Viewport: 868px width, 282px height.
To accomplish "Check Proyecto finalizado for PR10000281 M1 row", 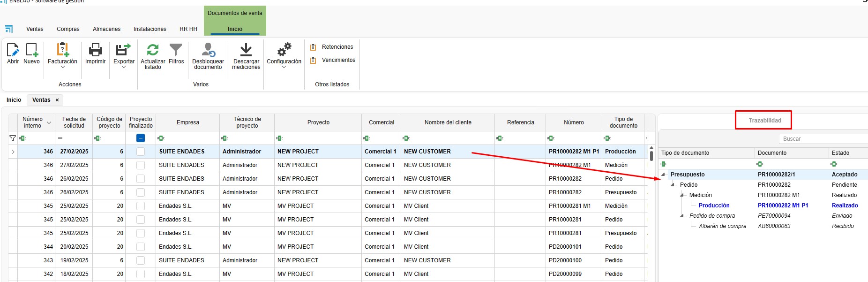I will point(141,206).
